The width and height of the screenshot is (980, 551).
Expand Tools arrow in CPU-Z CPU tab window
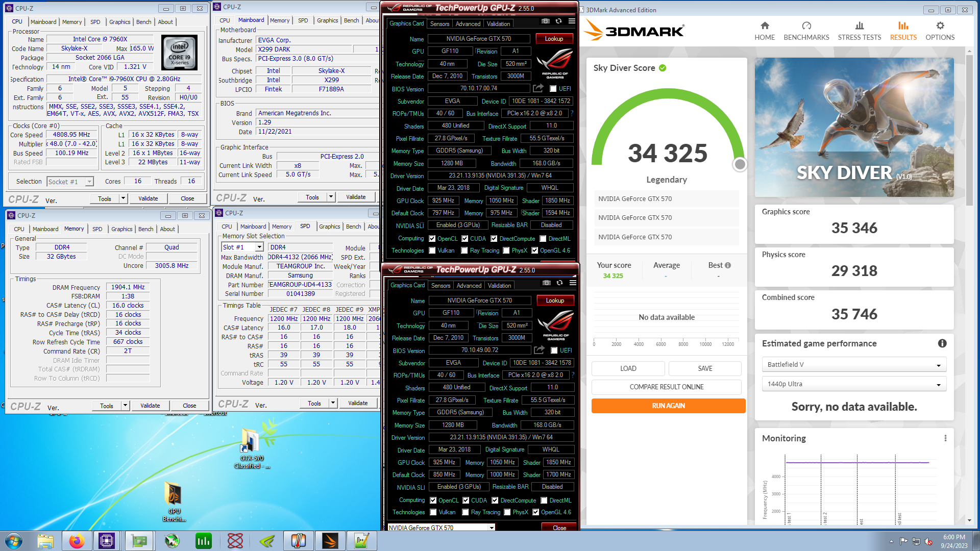[123, 198]
